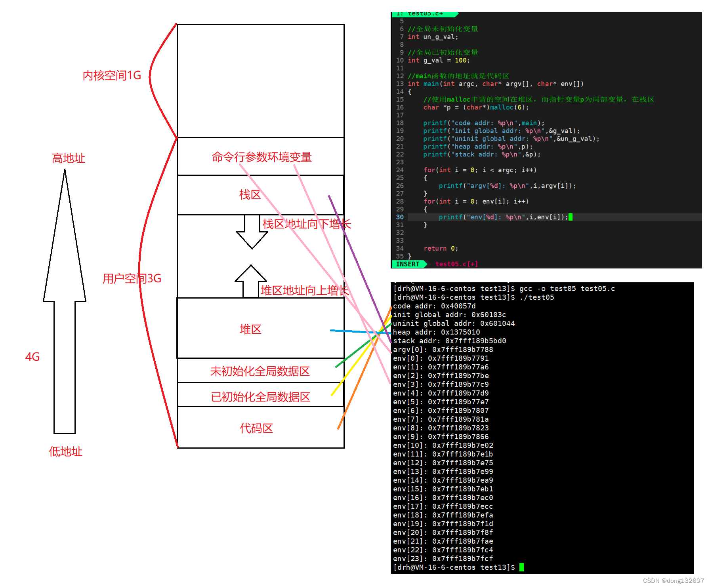Viewport: 710px width, 588px height.
Task: Click the line 'int g_val = 100;'
Action: (x=439, y=60)
